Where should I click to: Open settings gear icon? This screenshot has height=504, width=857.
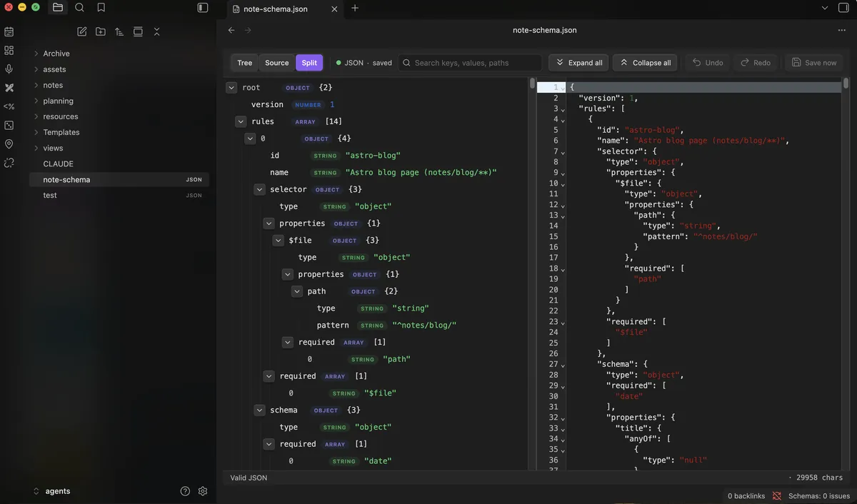[x=203, y=491]
